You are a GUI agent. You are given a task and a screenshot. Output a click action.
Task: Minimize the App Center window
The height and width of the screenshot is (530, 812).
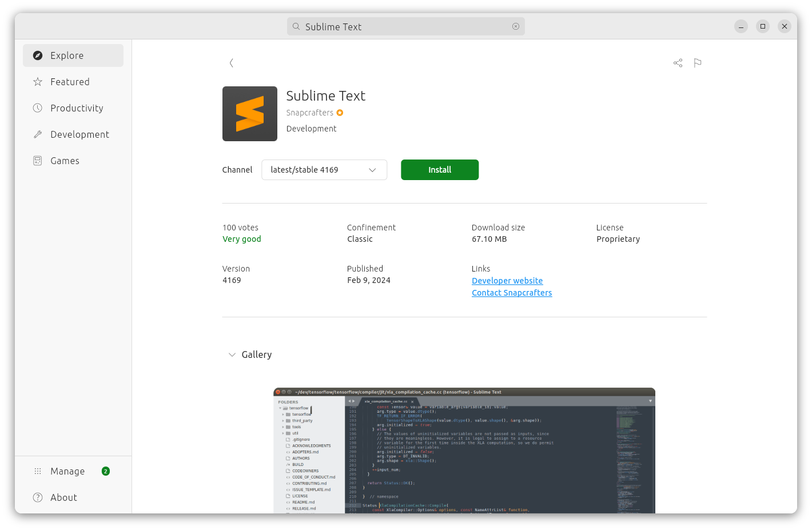pyautogui.click(x=741, y=26)
